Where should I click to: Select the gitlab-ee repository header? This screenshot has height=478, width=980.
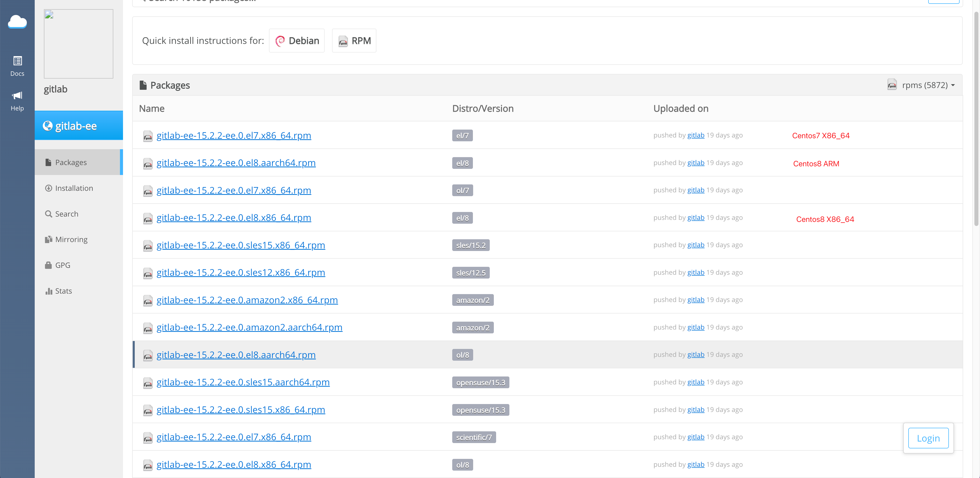coord(79,125)
